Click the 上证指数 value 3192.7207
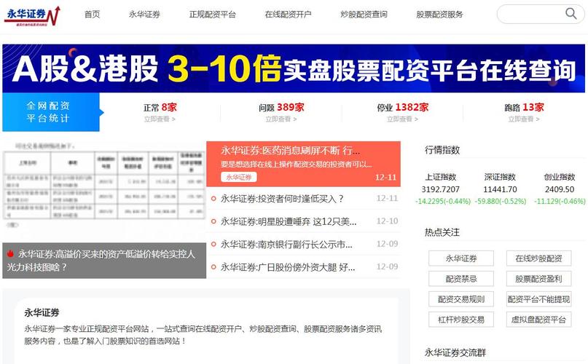The width and height of the screenshot is (588, 364). coord(440,189)
